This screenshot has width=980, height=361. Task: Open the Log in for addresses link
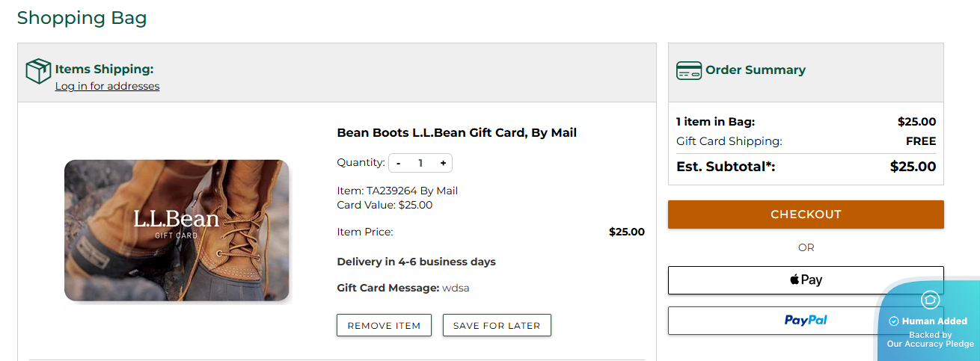[x=107, y=86]
